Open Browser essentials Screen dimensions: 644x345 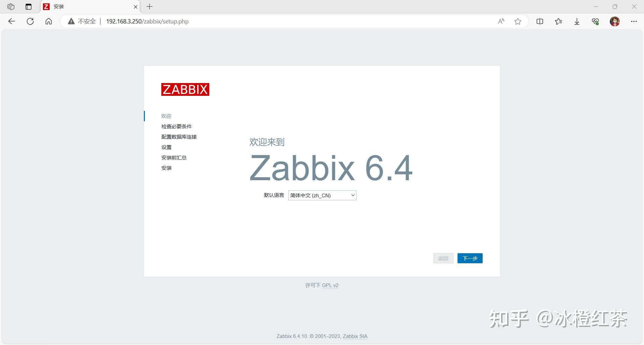tap(595, 21)
